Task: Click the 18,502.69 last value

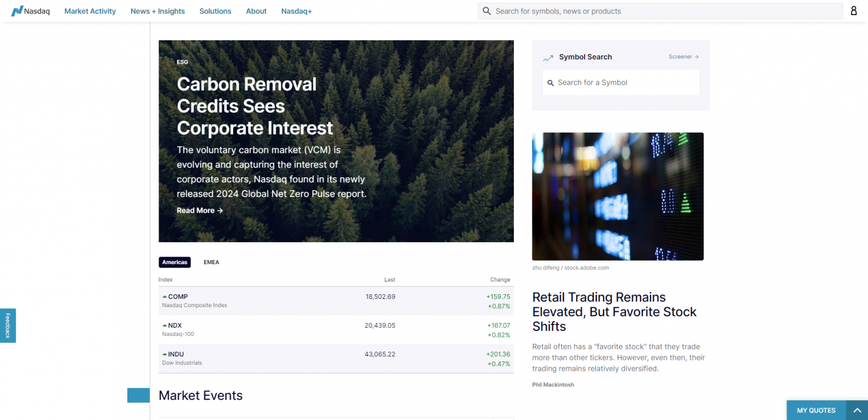Action: click(x=380, y=297)
